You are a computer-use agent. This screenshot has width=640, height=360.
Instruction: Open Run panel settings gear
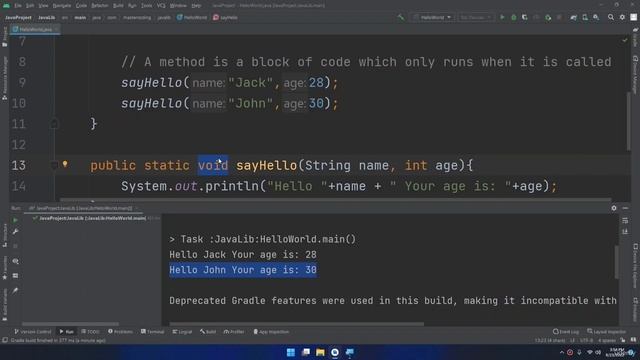[x=614, y=208]
